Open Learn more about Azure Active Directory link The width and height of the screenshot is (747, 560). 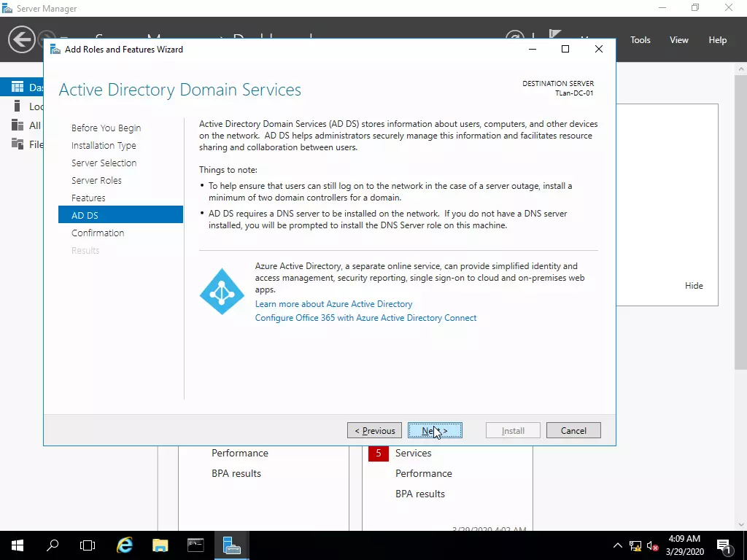[x=333, y=304]
